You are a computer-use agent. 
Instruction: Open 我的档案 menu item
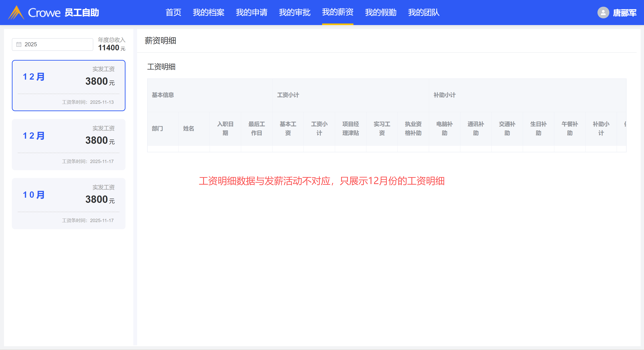tap(208, 13)
